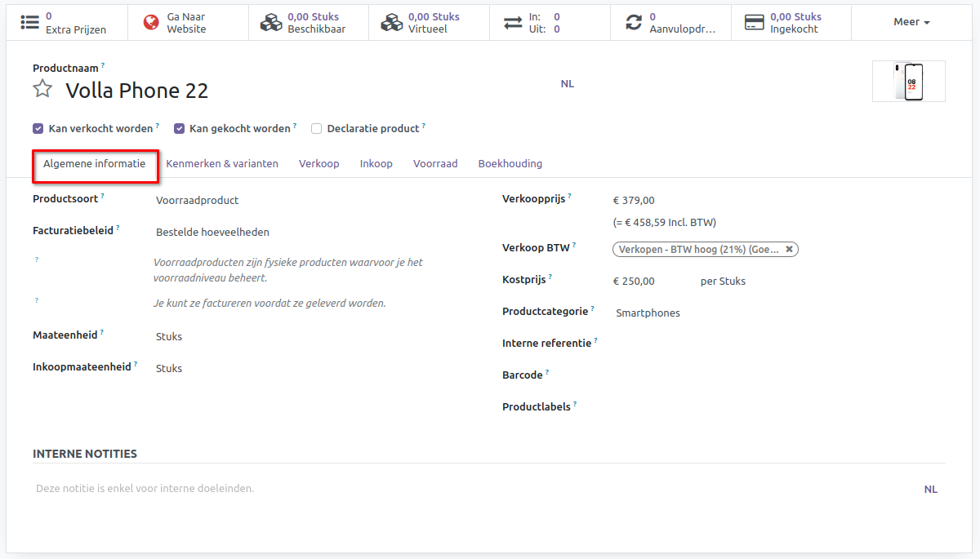
Task: Click the Volla Phone product image thumbnail
Action: [908, 82]
